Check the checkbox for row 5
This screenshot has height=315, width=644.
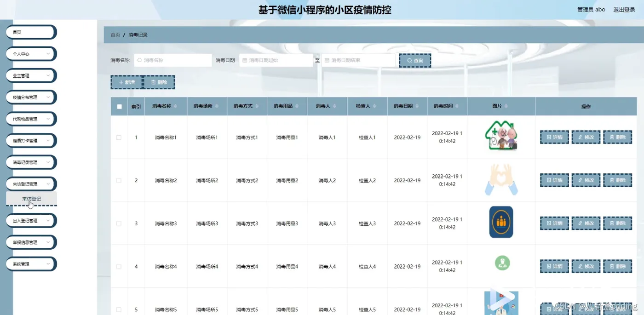click(x=119, y=309)
